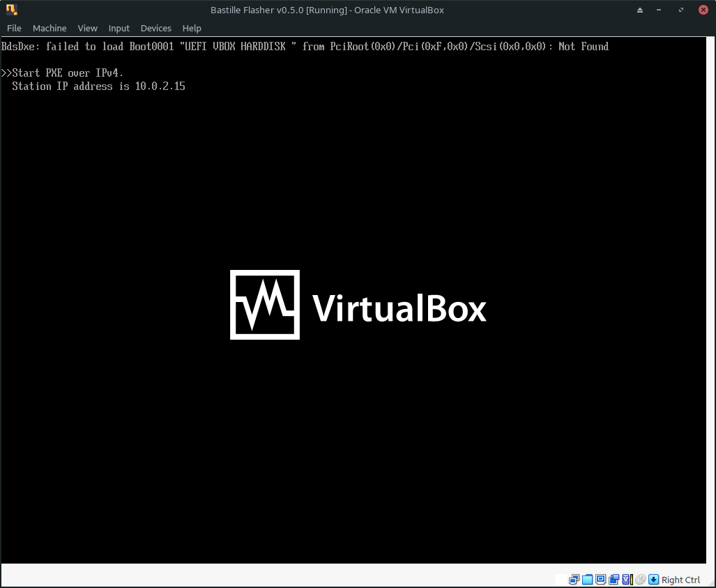Close the VirtualBox VM window
Image resolution: width=716 pixels, height=588 pixels.
point(703,10)
